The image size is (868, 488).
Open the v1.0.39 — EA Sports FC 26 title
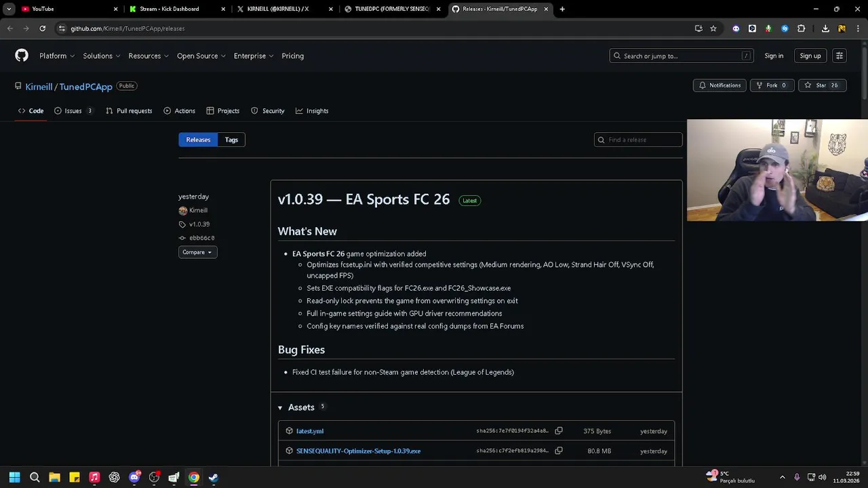(363, 199)
